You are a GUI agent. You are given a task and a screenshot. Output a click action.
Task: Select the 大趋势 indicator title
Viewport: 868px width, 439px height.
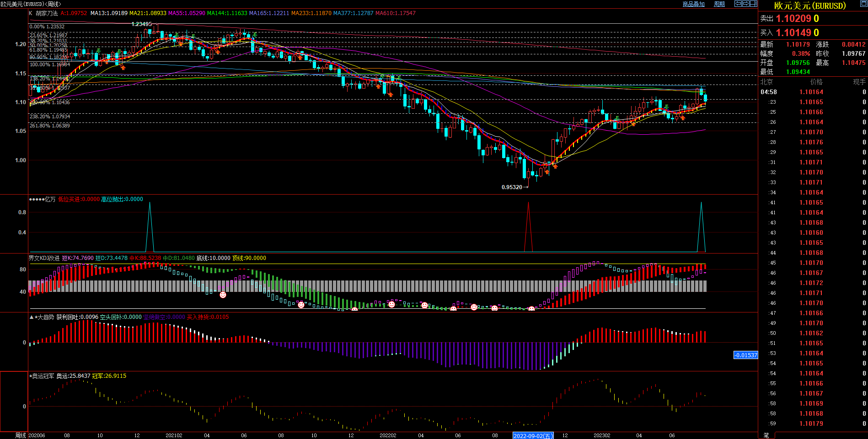(45, 317)
